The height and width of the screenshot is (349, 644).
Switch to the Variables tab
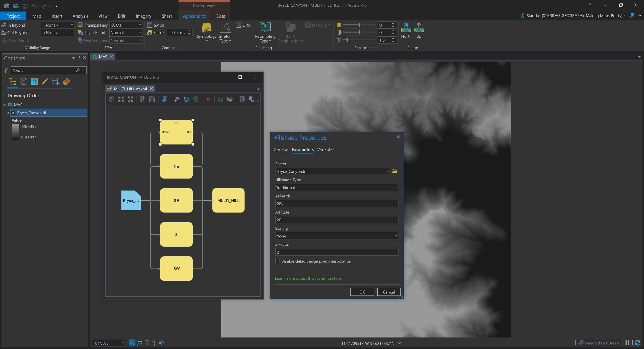pyautogui.click(x=325, y=149)
